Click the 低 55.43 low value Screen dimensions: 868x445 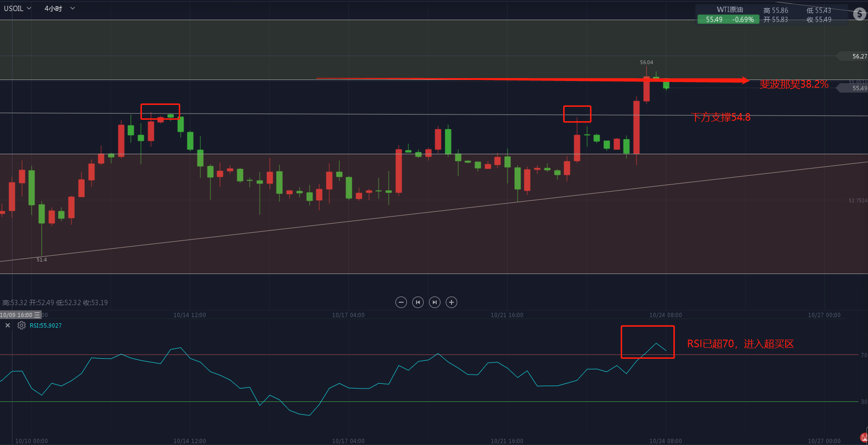click(x=819, y=11)
